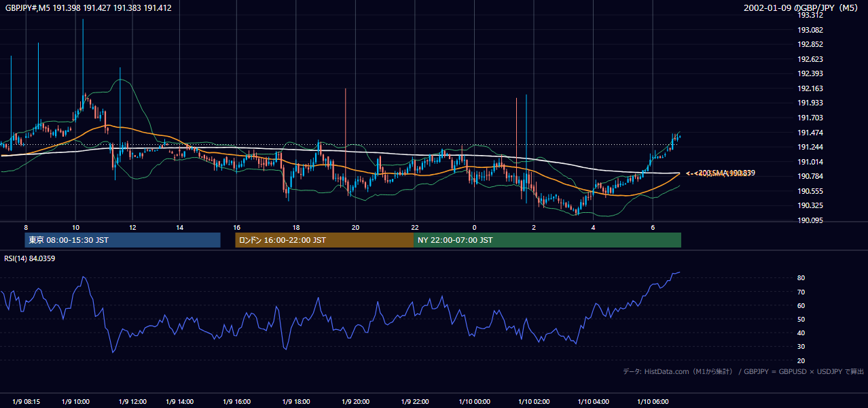Click hour label 20 under the price chart
Screen dimensions: 868x408
(x=355, y=227)
